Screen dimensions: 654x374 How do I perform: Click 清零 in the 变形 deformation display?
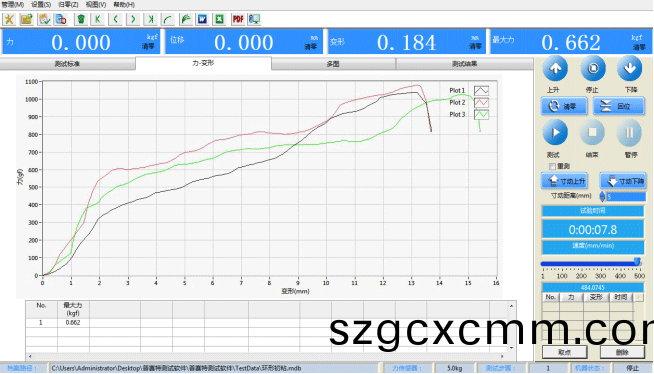(x=475, y=46)
